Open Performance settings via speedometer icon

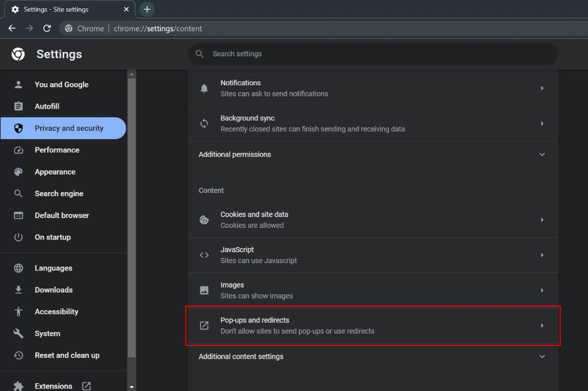(x=18, y=150)
